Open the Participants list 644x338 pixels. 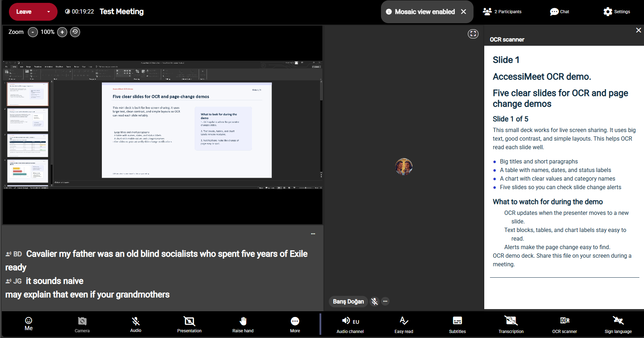[502, 11]
